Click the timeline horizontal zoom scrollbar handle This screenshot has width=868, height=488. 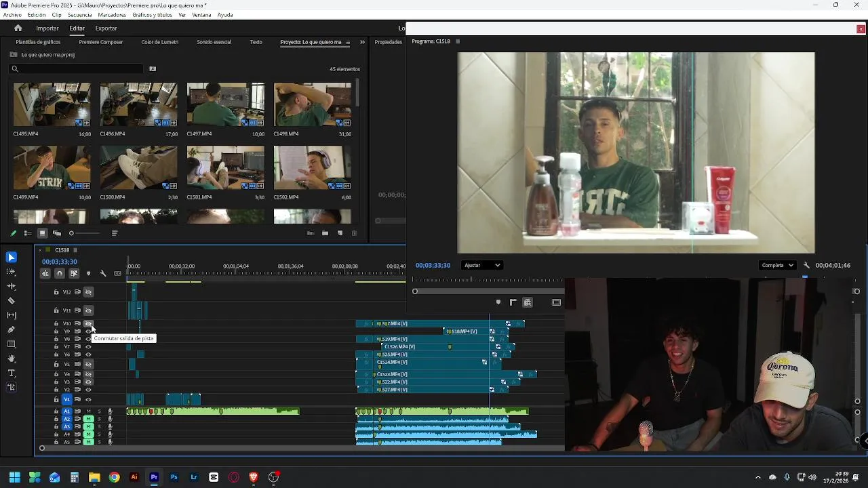[x=41, y=448]
